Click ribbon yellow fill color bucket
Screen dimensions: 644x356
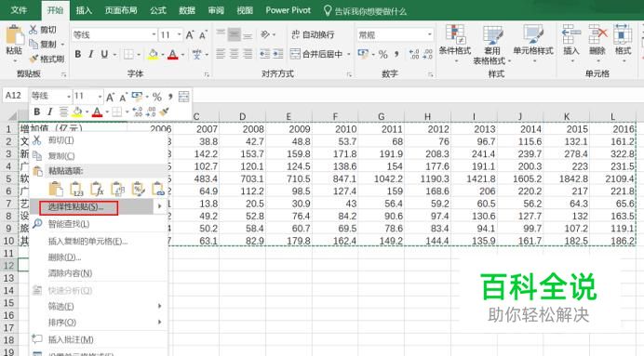[x=153, y=54]
